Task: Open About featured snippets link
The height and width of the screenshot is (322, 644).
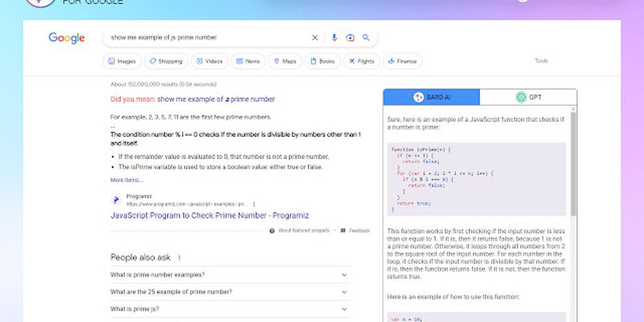Action: tap(304, 231)
